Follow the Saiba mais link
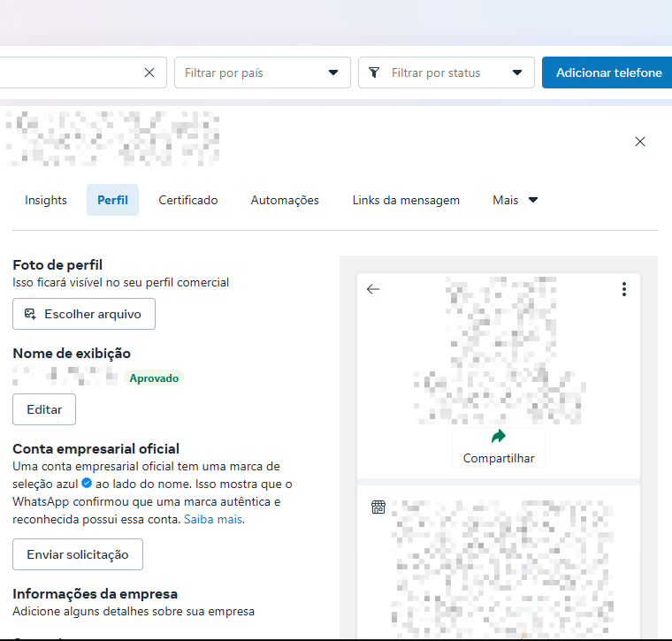672x641 pixels. point(213,519)
